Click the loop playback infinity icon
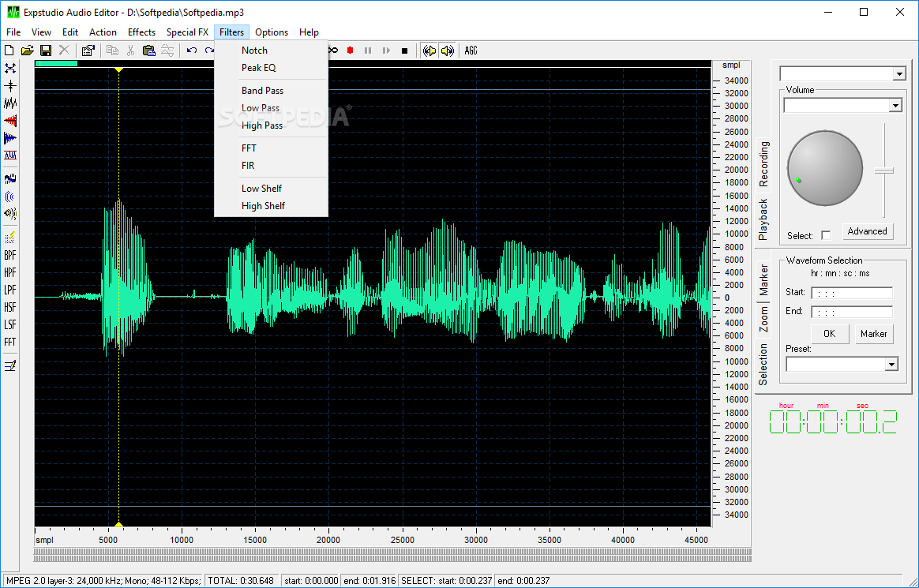The width and height of the screenshot is (919, 588). point(333,51)
